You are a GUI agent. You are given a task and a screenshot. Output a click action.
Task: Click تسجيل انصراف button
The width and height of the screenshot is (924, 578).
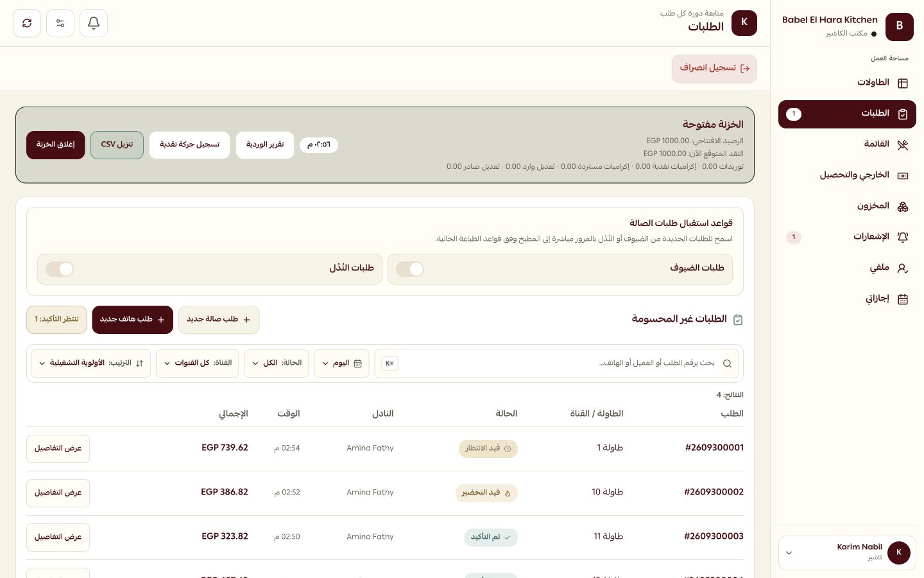coord(714,68)
